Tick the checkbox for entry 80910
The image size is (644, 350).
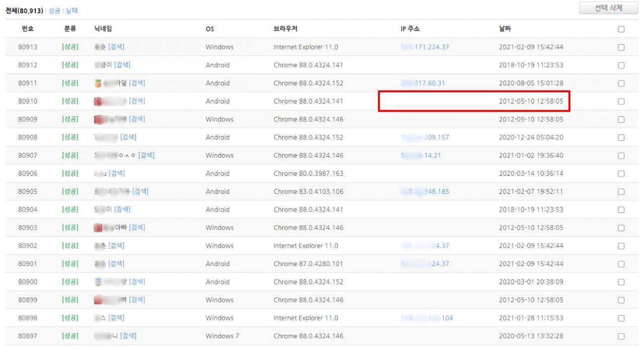coord(621,101)
